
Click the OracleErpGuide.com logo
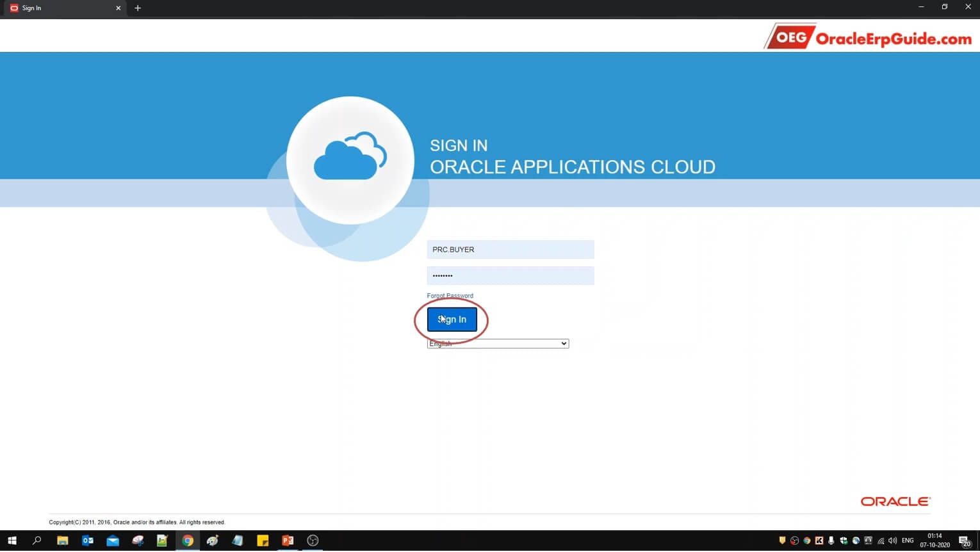(869, 37)
